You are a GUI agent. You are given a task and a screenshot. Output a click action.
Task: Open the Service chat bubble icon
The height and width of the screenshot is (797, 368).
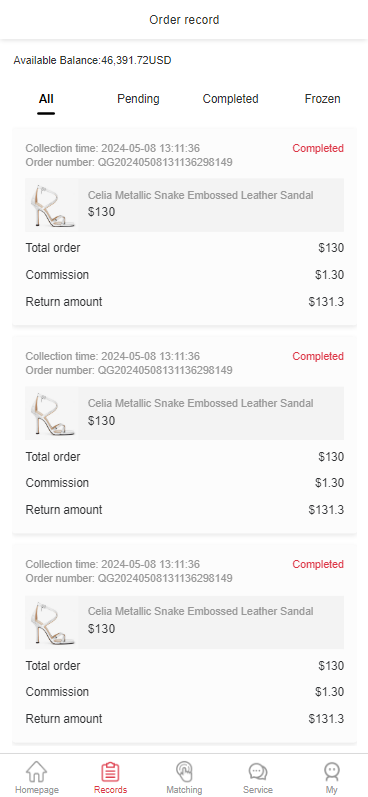[258, 771]
